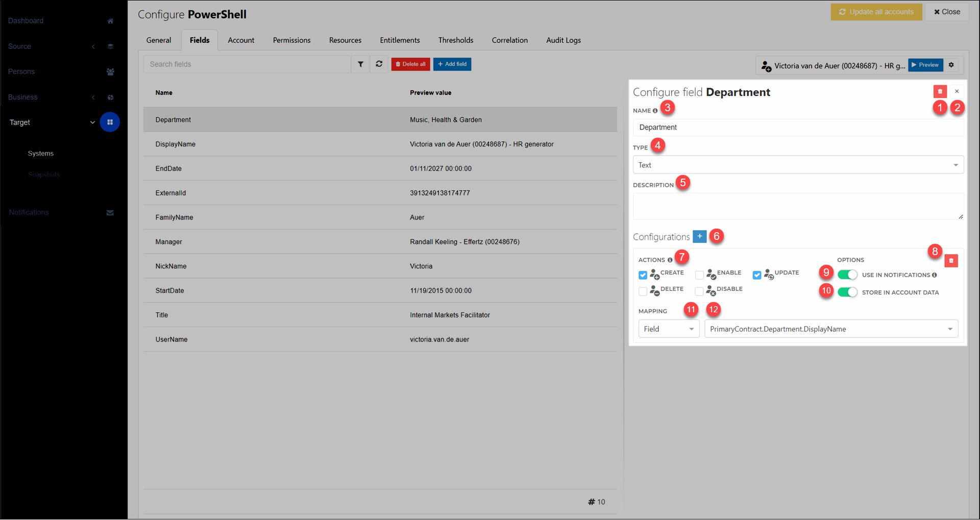Click the Persons group icon
Screen dimensions: 980x520
[110, 72]
